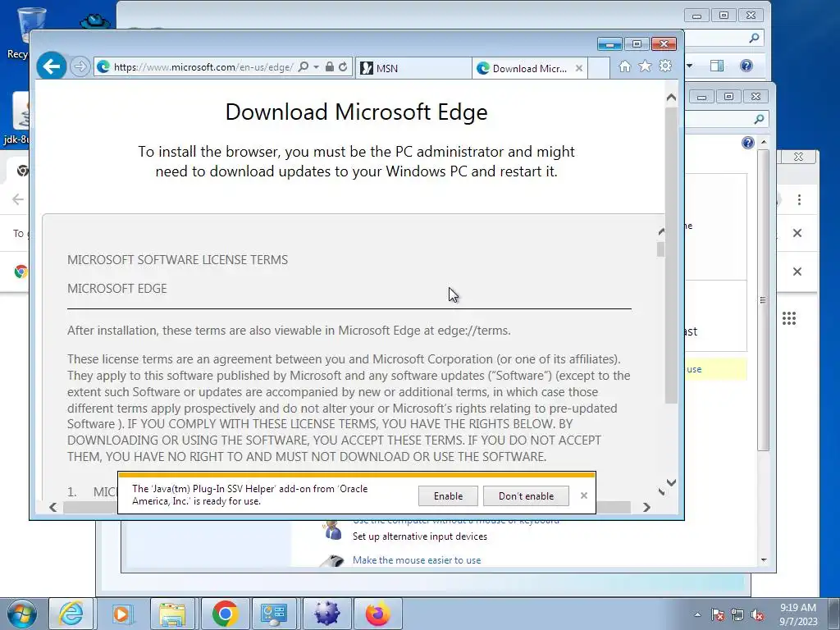Open the Chrome three-dot menu

click(x=799, y=200)
